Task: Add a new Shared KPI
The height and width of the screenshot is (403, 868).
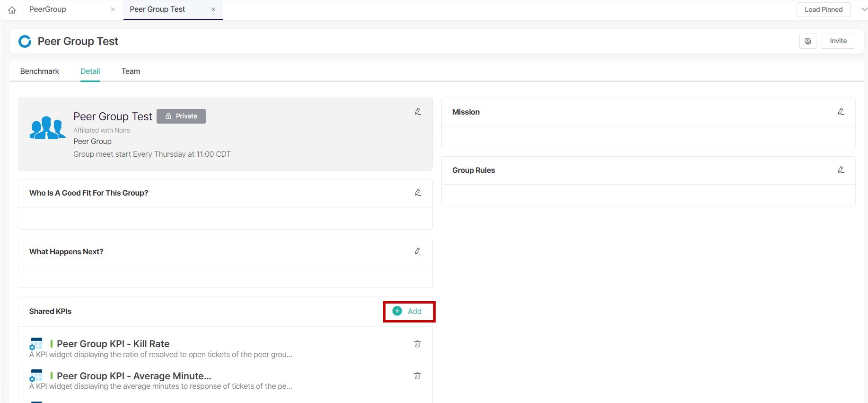Action: (408, 311)
